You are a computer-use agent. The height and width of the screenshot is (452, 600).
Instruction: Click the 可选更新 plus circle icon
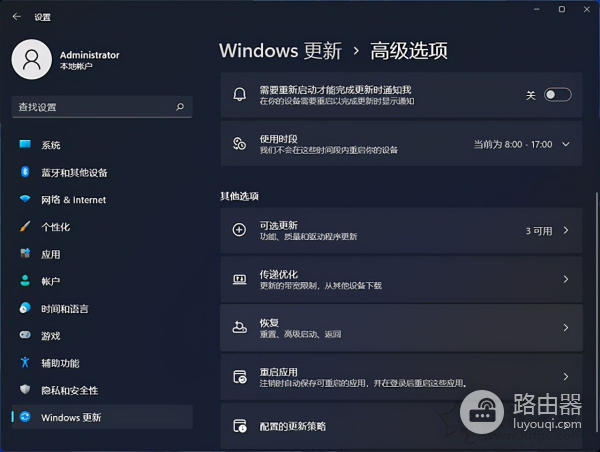tap(240, 230)
